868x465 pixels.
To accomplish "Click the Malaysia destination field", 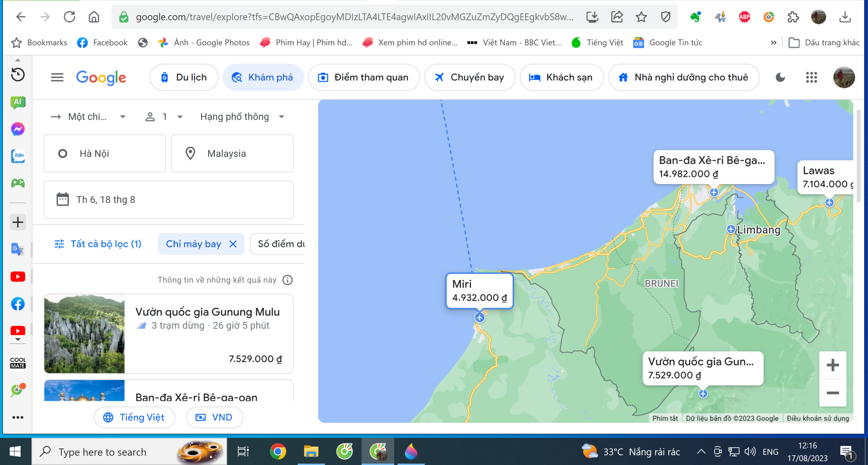I will 232,154.
